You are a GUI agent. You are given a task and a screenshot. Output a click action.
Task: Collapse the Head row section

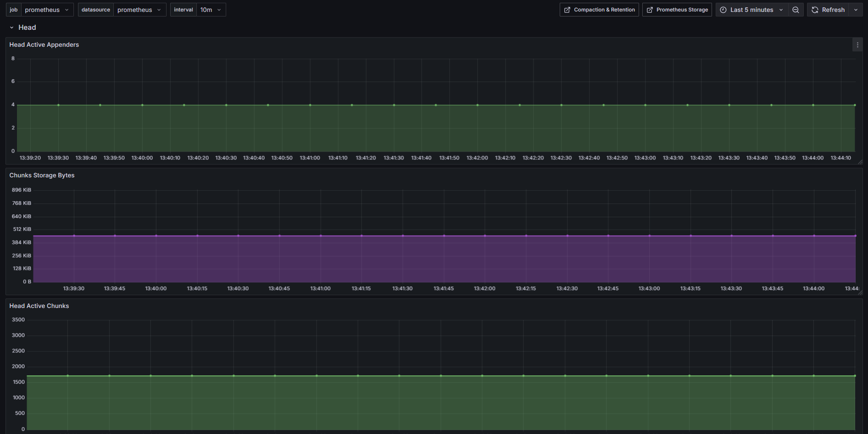[x=12, y=27]
